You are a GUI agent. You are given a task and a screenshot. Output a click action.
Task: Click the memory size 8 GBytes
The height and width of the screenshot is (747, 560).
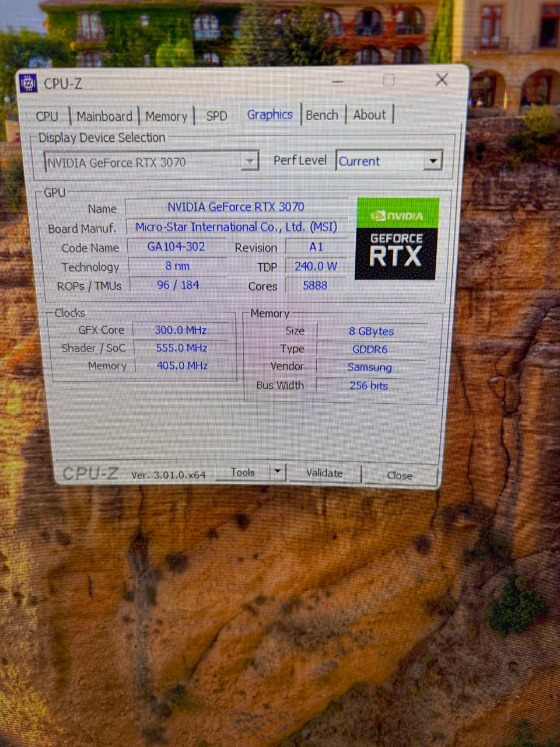coord(372,331)
